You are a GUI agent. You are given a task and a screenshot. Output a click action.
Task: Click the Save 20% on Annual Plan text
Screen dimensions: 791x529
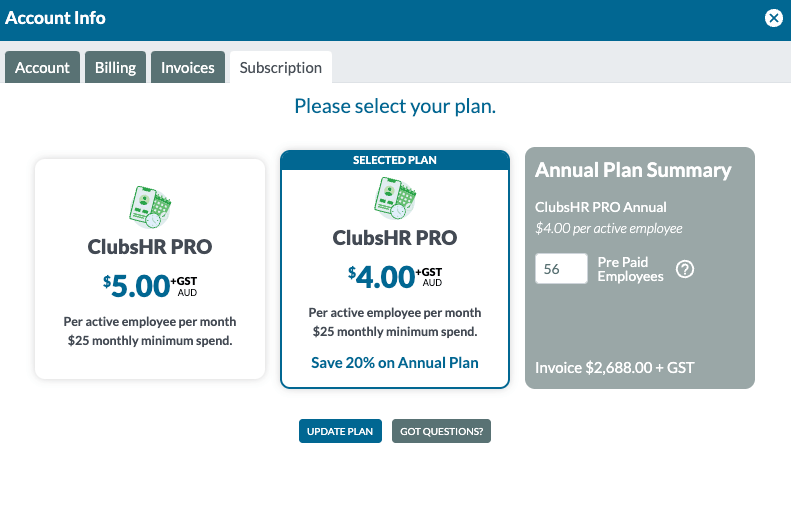[x=395, y=363]
